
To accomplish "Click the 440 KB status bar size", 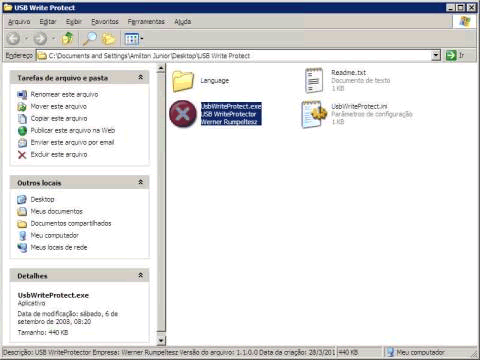I will (348, 352).
